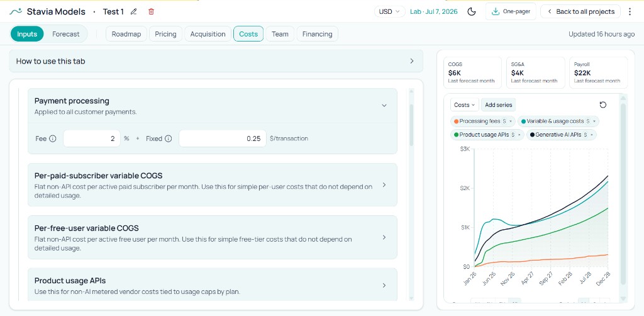644x316 pixels.
Task: Go back to all projects
Action: tap(580, 11)
